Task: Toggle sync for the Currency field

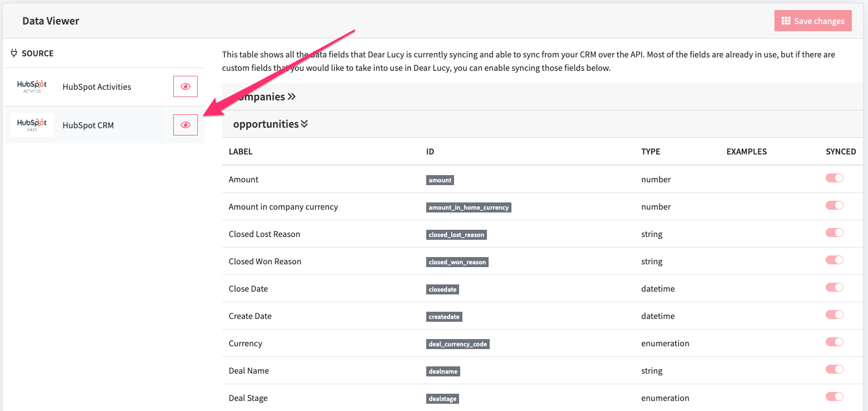Action: pos(835,342)
